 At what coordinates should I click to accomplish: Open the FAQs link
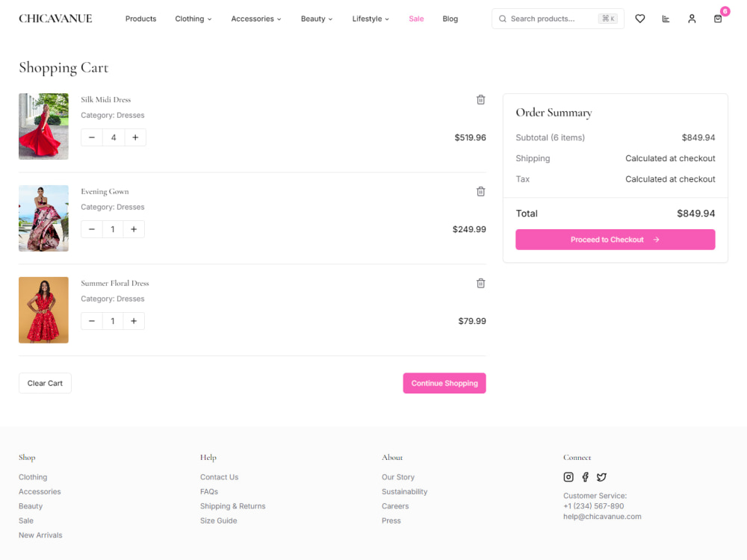click(x=209, y=491)
